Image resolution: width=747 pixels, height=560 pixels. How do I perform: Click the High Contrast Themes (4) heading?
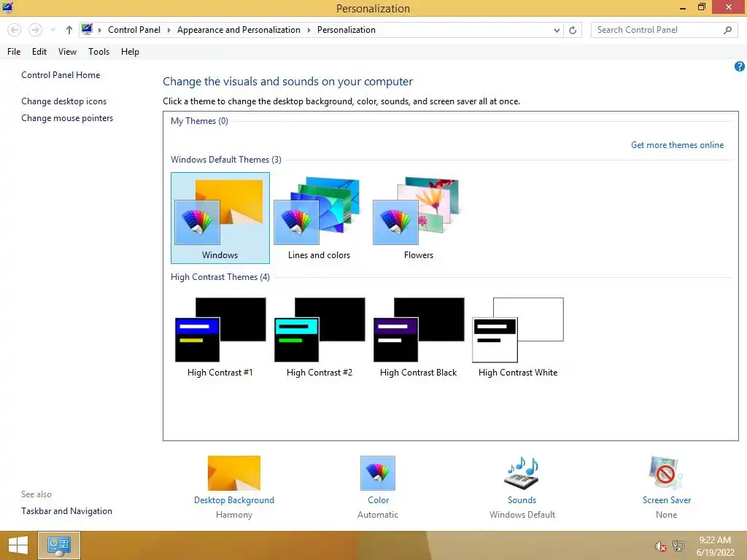[x=220, y=276]
